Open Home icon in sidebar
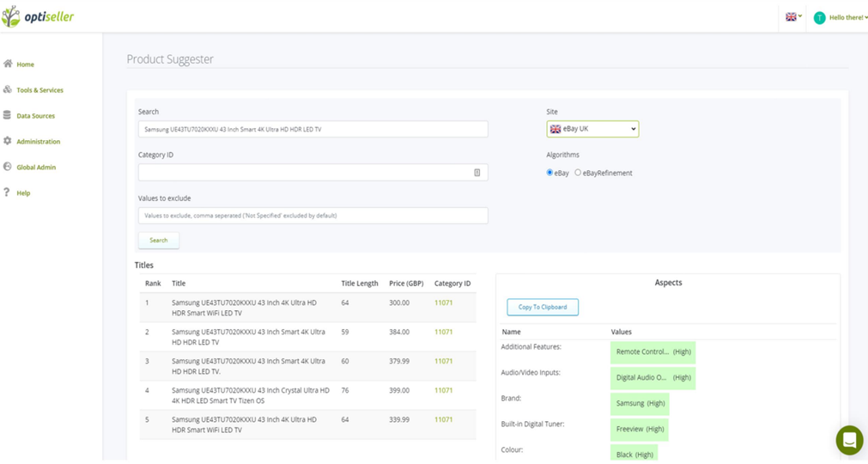This screenshot has height=464, width=868. 8,64
